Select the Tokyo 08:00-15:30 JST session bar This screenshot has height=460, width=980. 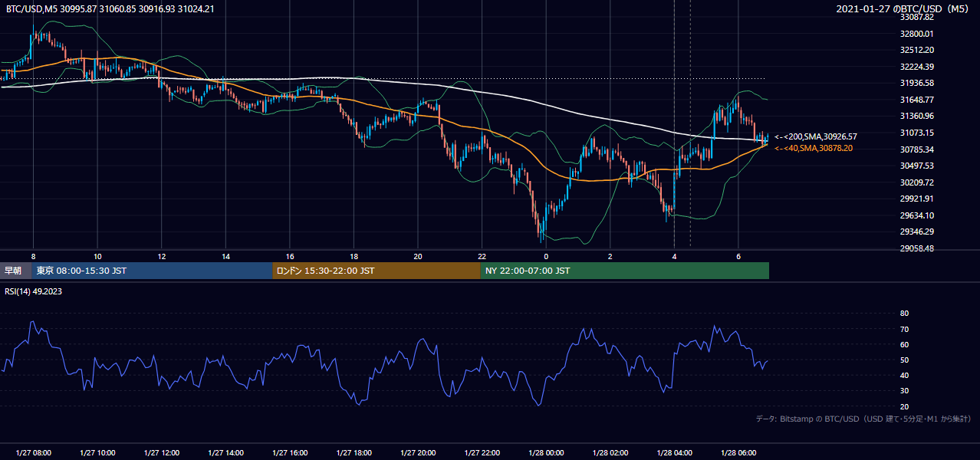pos(153,271)
